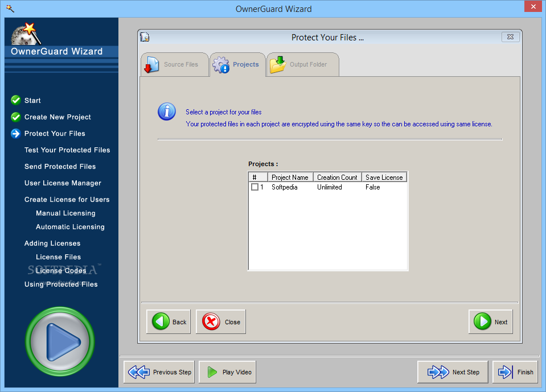This screenshot has height=392, width=546.
Task: Click the False save license cell
Action: [x=372, y=187]
